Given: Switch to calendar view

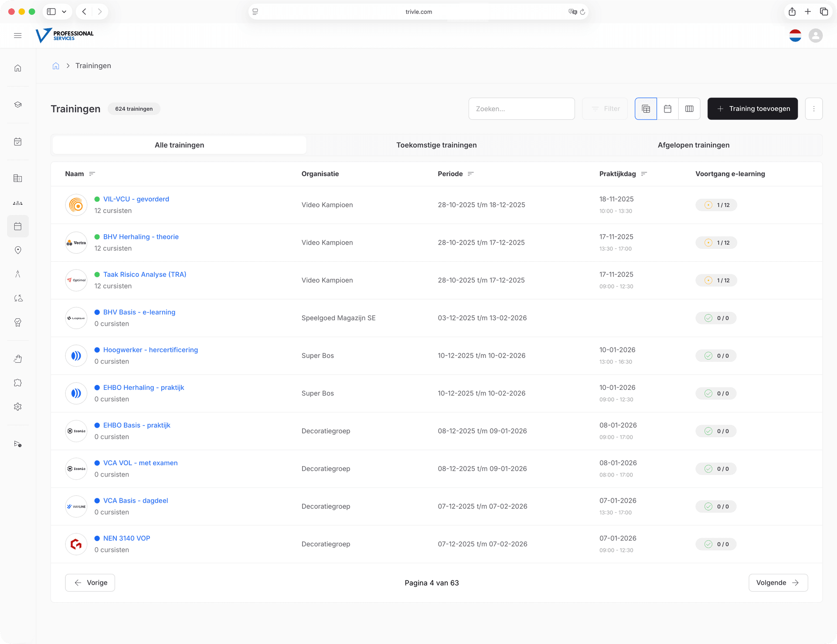Looking at the screenshot, I should click(667, 109).
